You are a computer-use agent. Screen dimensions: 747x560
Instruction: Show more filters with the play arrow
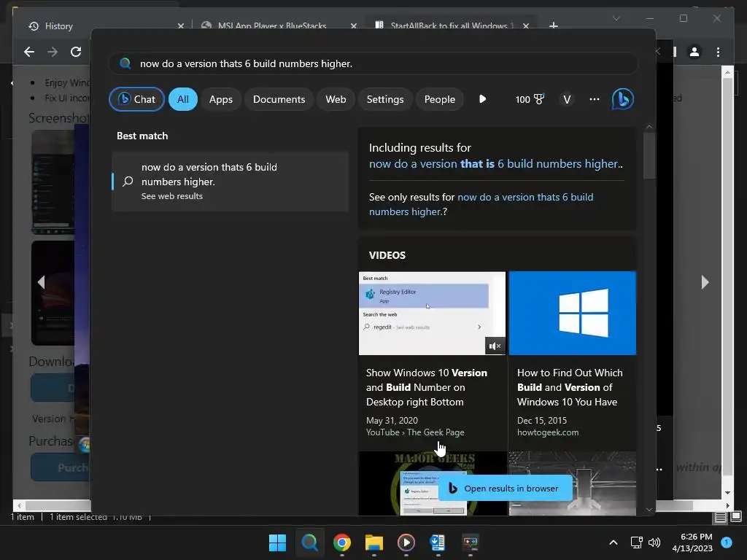(482, 99)
